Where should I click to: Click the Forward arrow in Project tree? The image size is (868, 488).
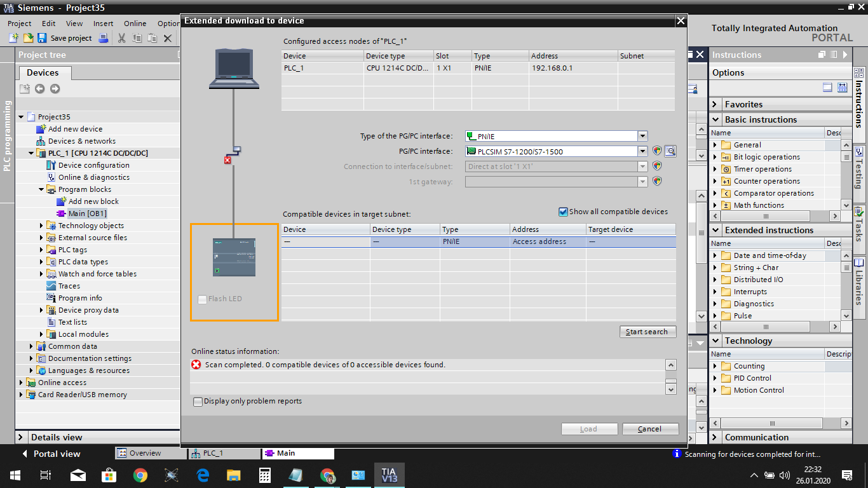(x=55, y=89)
